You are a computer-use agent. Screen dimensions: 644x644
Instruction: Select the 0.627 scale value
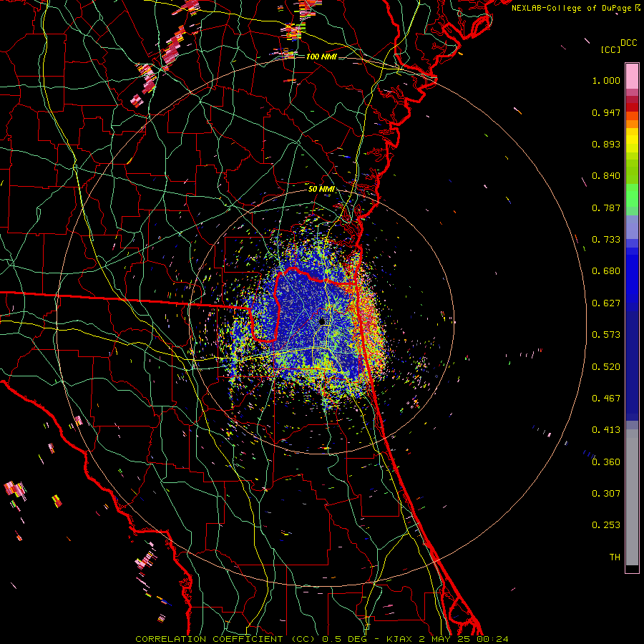[606, 303]
